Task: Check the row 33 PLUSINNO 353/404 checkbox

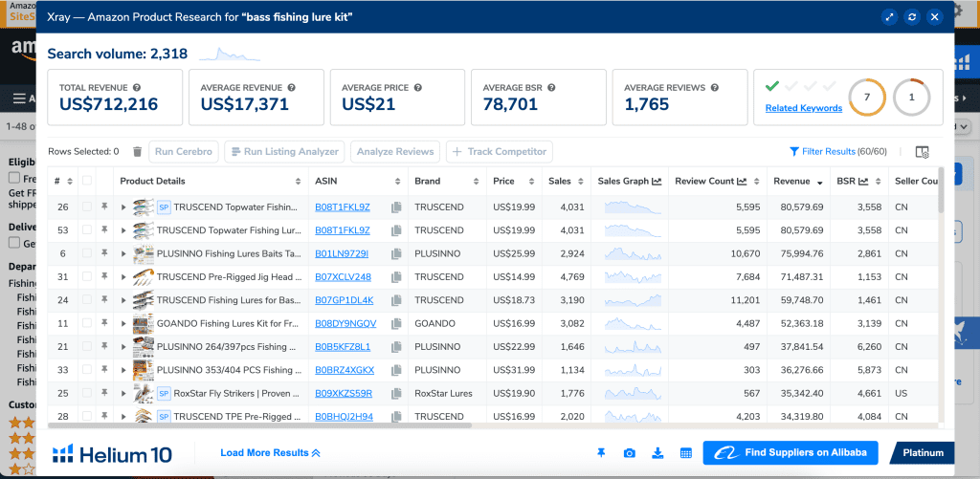Action: pyautogui.click(x=87, y=370)
